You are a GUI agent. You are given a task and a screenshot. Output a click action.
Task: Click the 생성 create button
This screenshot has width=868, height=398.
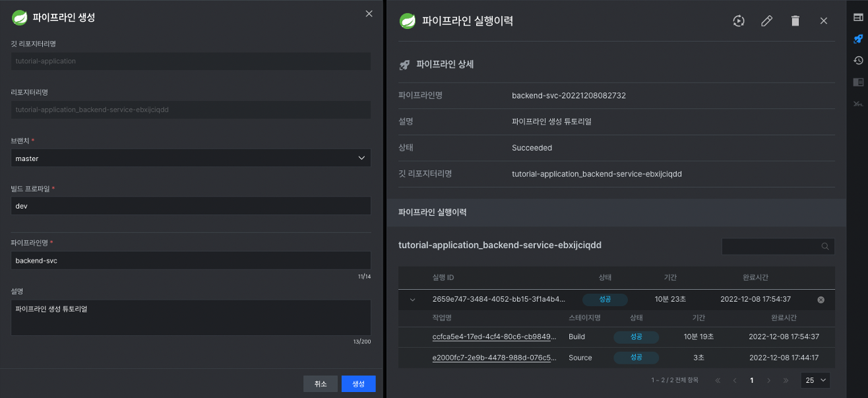click(x=358, y=383)
